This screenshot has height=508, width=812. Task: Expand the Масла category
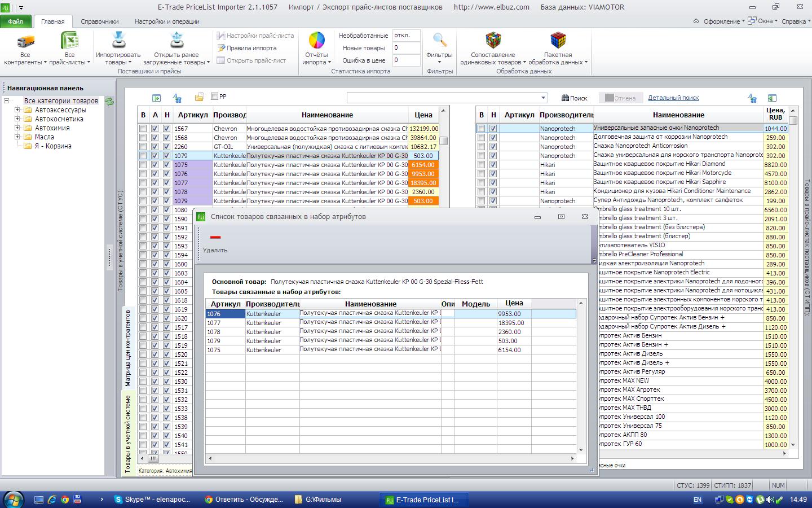(17, 137)
